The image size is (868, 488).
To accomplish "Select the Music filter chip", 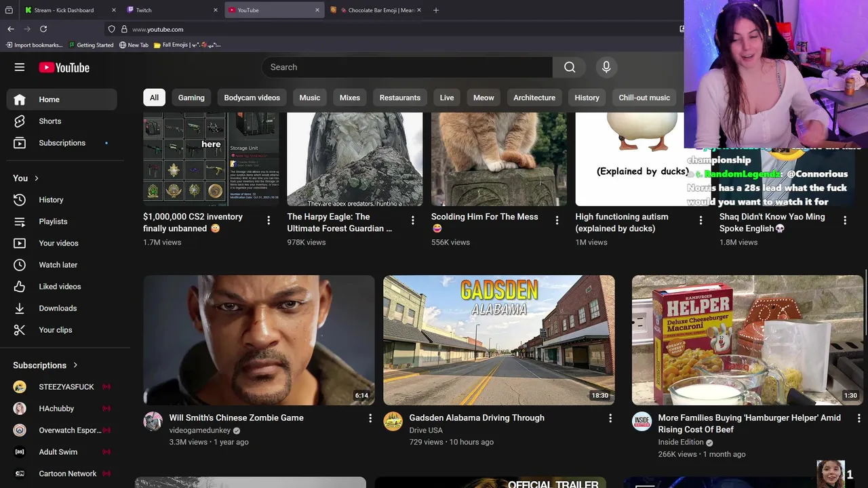I will tap(310, 98).
